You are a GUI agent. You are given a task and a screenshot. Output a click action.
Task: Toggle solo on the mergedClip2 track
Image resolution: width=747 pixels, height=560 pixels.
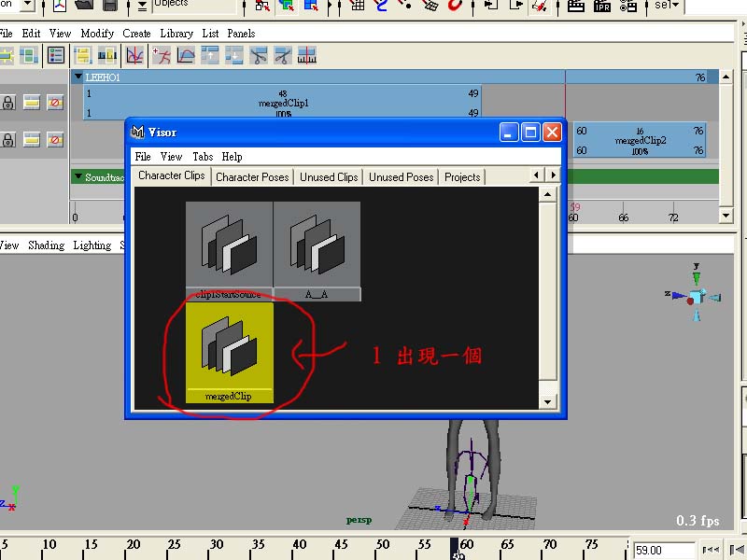tap(32, 140)
